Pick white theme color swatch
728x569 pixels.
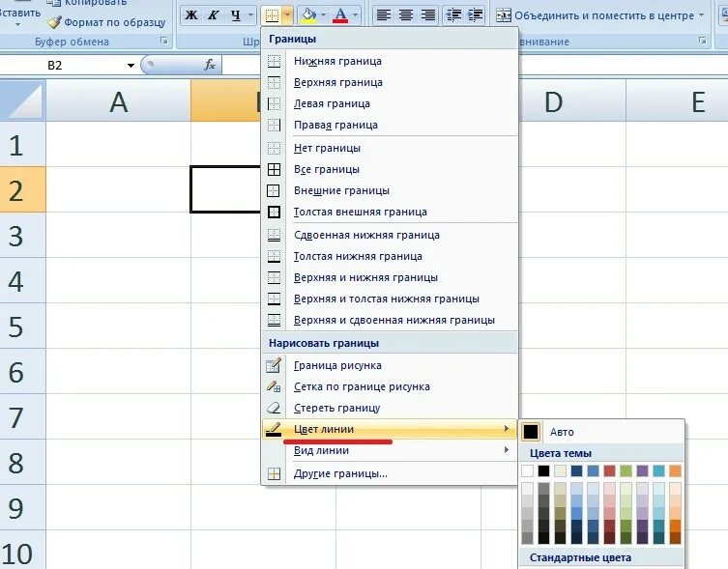[528, 471]
